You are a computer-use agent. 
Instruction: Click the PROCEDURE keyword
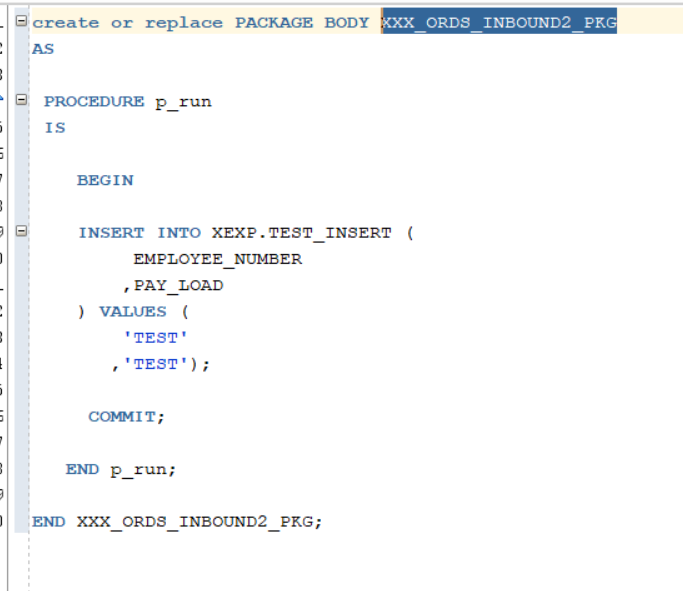(x=94, y=101)
